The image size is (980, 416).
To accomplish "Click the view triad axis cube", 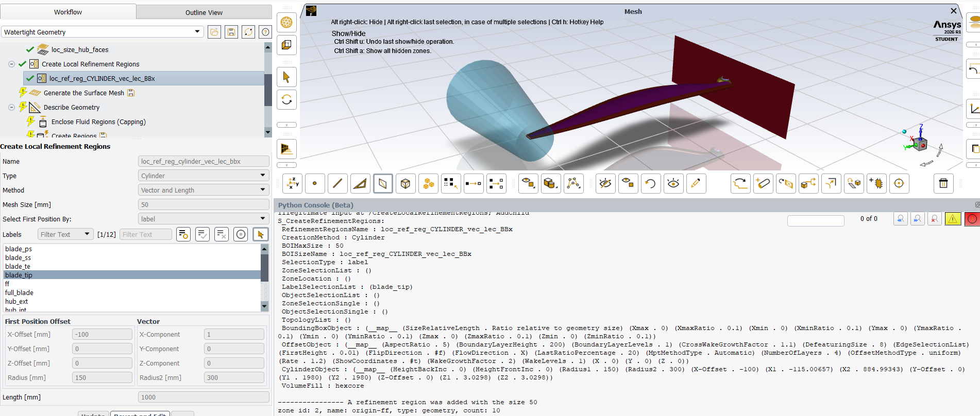I will coord(920,144).
